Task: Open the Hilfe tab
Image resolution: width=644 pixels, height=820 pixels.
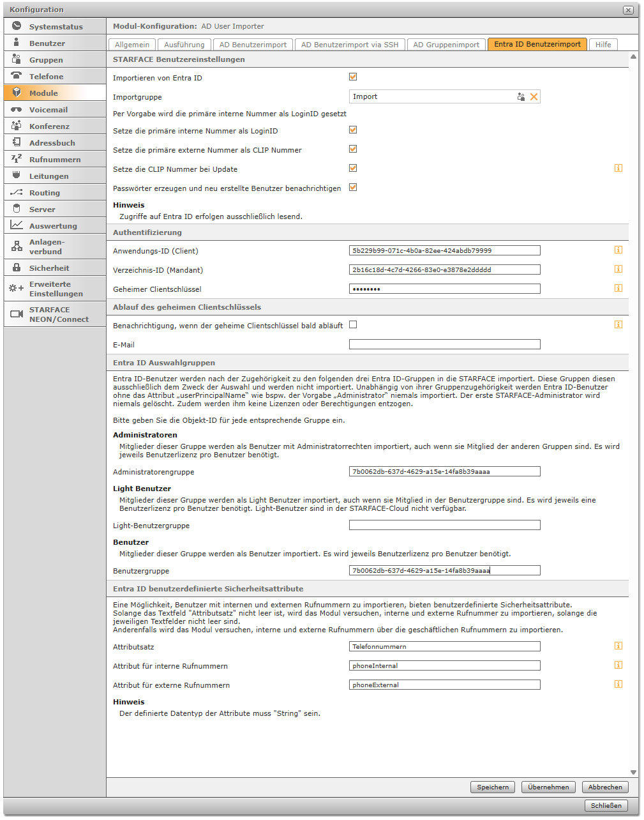Action: [603, 45]
